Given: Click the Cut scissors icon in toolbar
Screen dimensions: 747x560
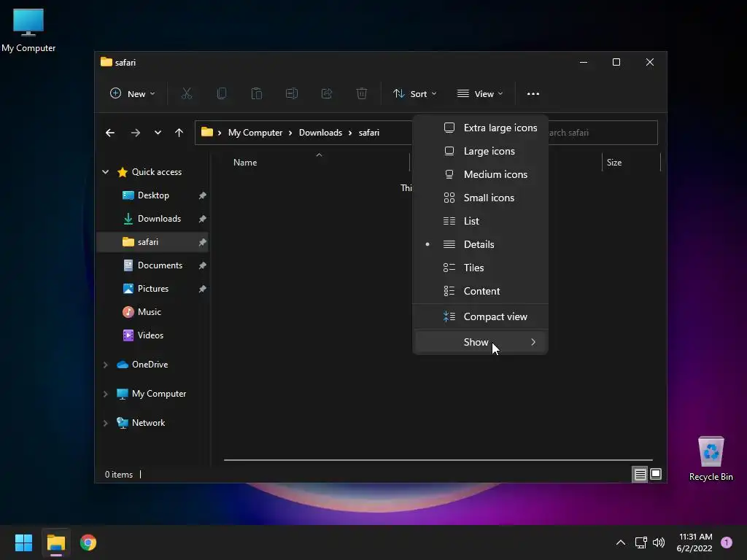Looking at the screenshot, I should coord(187,94).
